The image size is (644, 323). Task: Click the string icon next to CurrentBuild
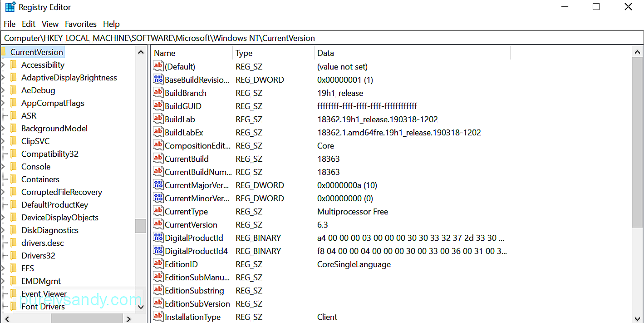[158, 159]
